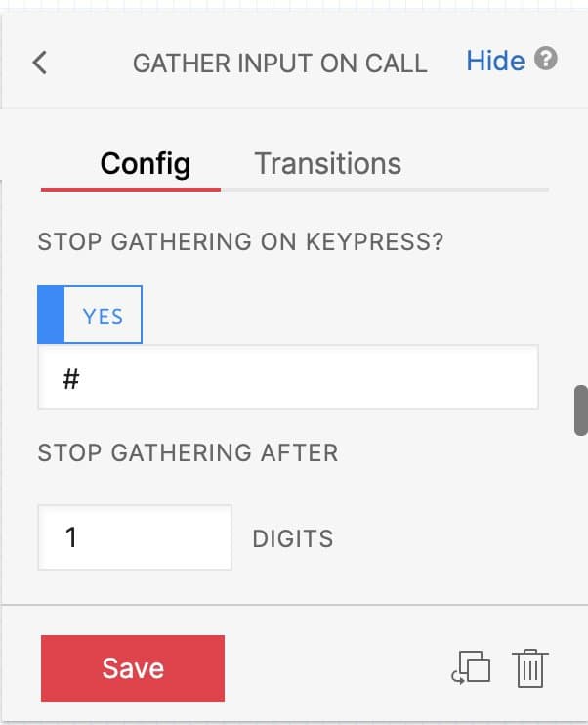This screenshot has height=725, width=588.
Task: Click the back chevron arrow
Action: [40, 63]
